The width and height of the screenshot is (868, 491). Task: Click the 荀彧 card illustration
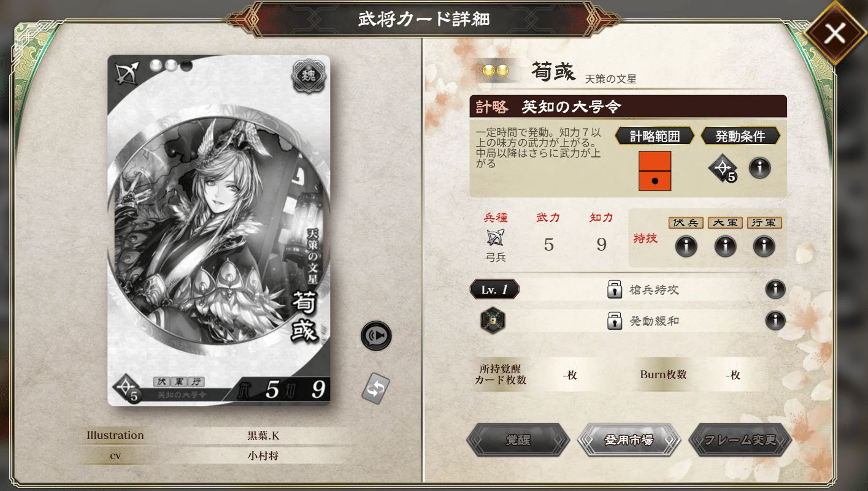[219, 230]
